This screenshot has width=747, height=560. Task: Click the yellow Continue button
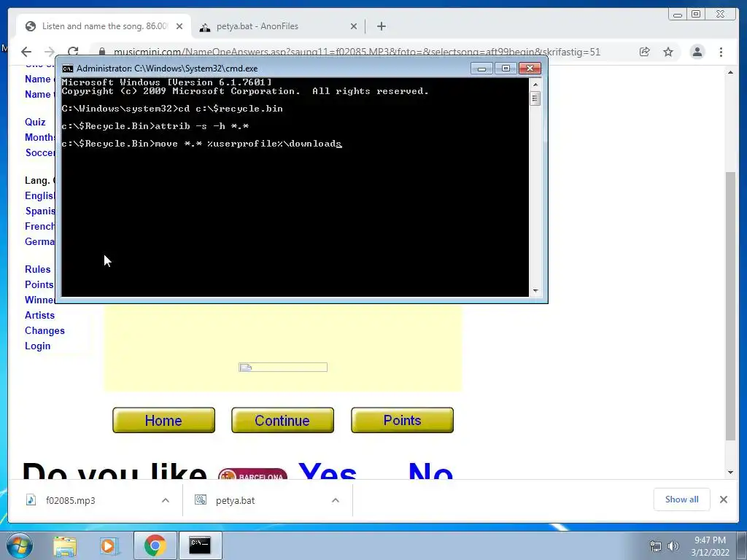click(282, 420)
